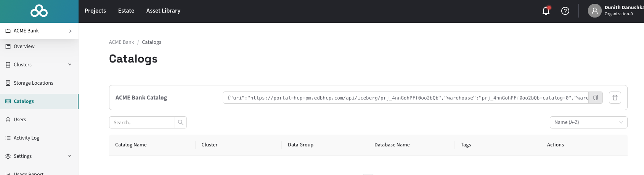The image size is (644, 175).
Task: Click the search magnifier button
Action: pyautogui.click(x=181, y=122)
